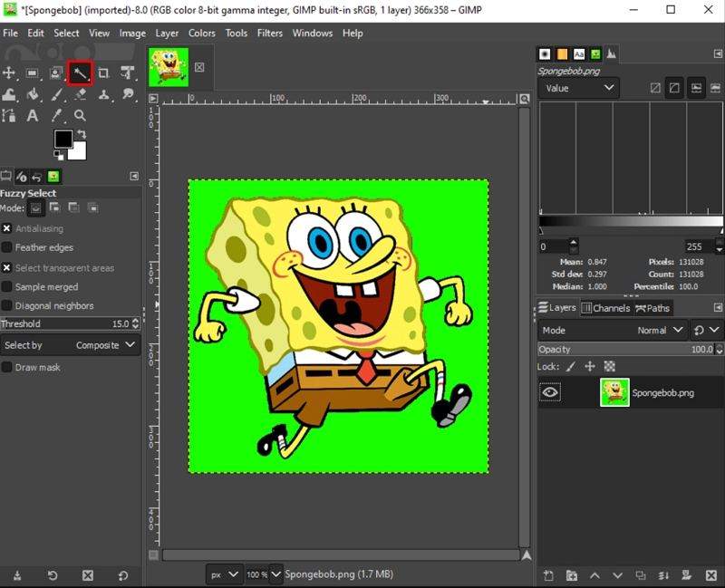Select the Zoom tool in the toolbox
Image resolution: width=725 pixels, height=588 pixels.
(x=79, y=115)
